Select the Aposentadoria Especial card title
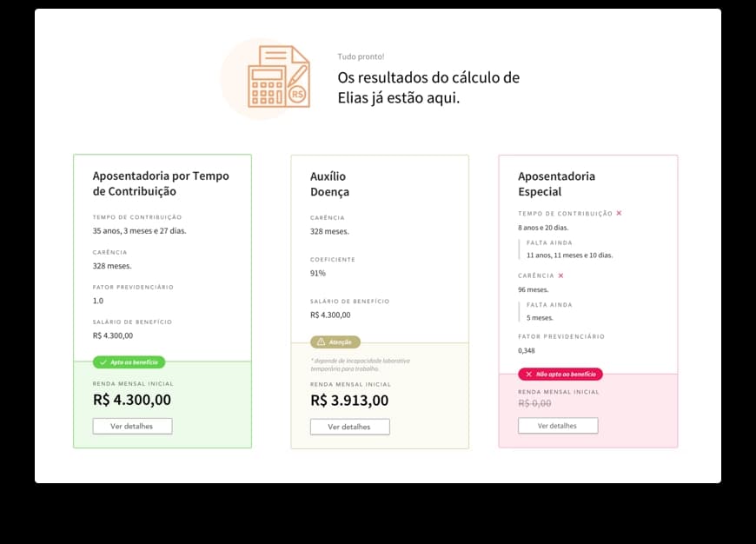Viewport: 756px width, 544px height. [x=556, y=183]
